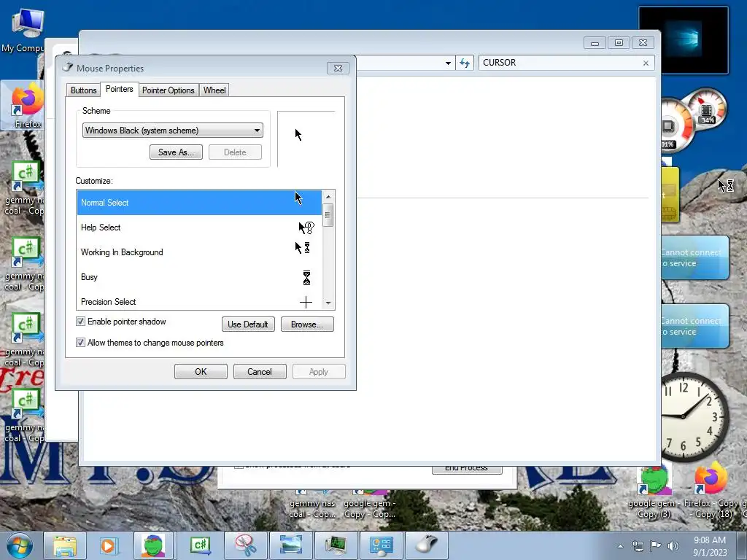Click the Working In Background cursor icon
This screenshot has height=560, width=747.
[x=303, y=248]
